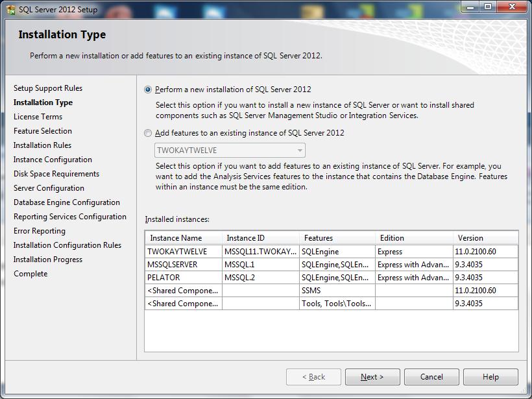
Task: Click the Complete step in sidebar
Action: tap(30, 274)
